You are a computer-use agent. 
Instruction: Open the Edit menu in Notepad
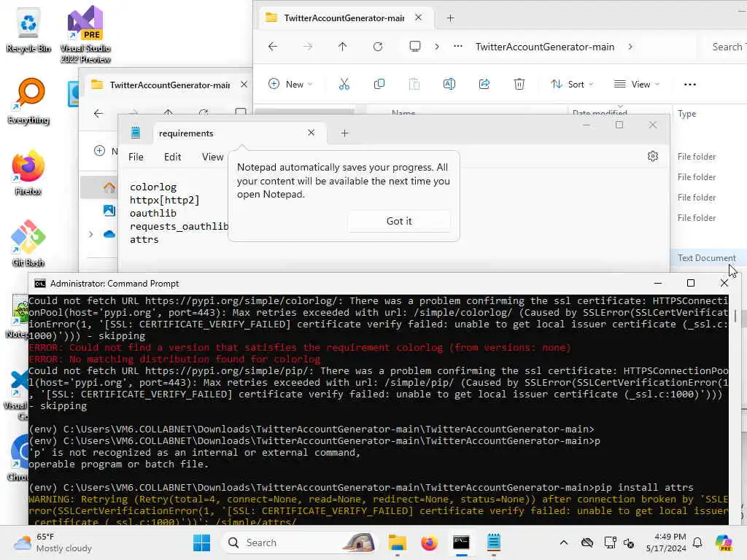(172, 157)
